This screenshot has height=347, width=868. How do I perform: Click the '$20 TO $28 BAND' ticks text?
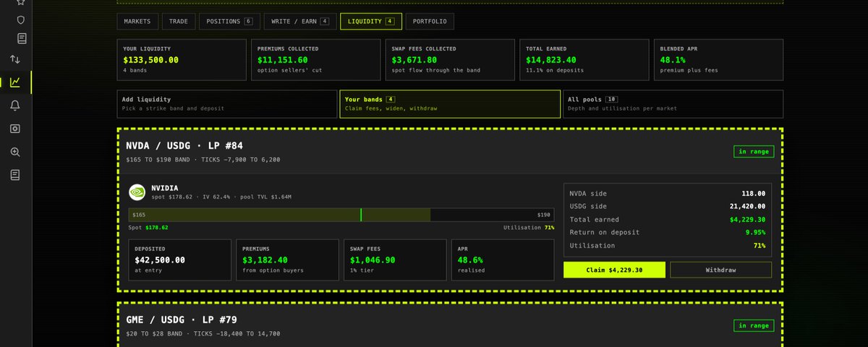point(203,333)
